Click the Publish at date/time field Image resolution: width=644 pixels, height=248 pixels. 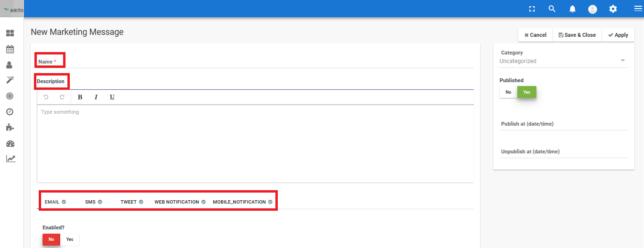click(x=563, y=124)
